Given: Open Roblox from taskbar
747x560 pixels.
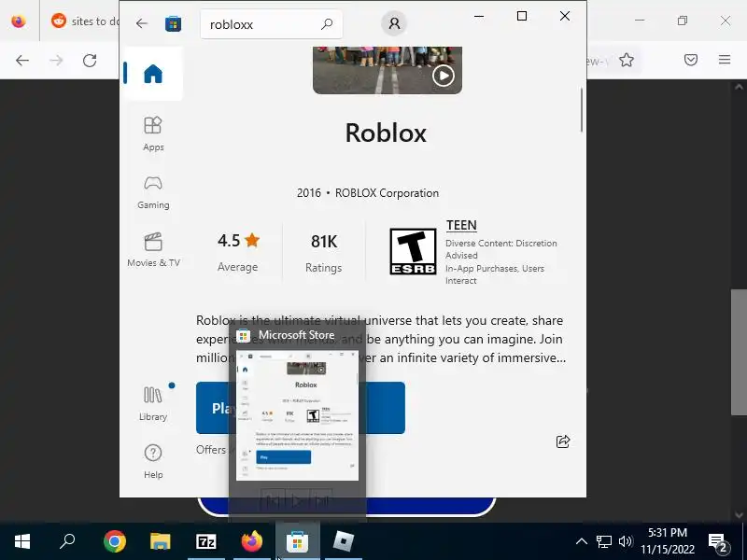Looking at the screenshot, I should pos(343,541).
